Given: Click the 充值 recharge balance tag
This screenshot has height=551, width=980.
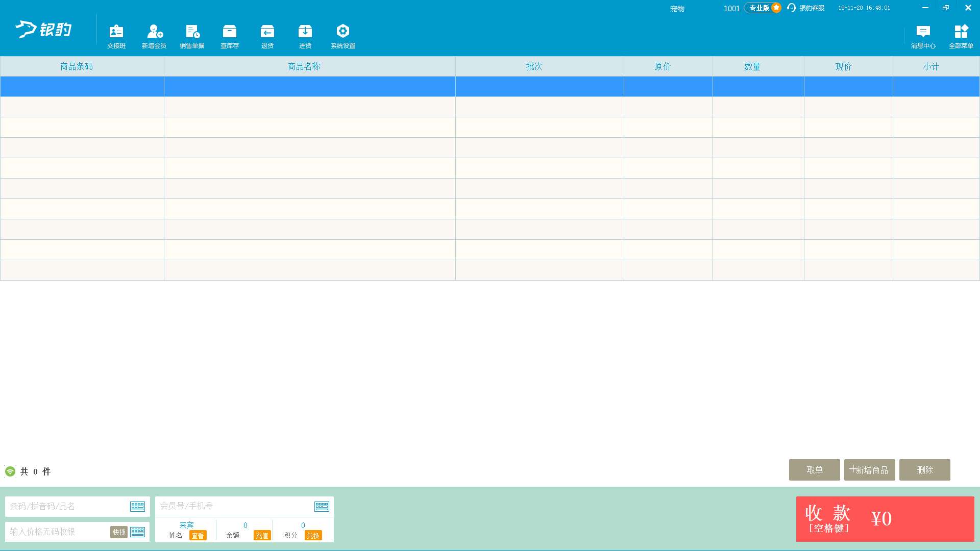Looking at the screenshot, I should pos(262,535).
